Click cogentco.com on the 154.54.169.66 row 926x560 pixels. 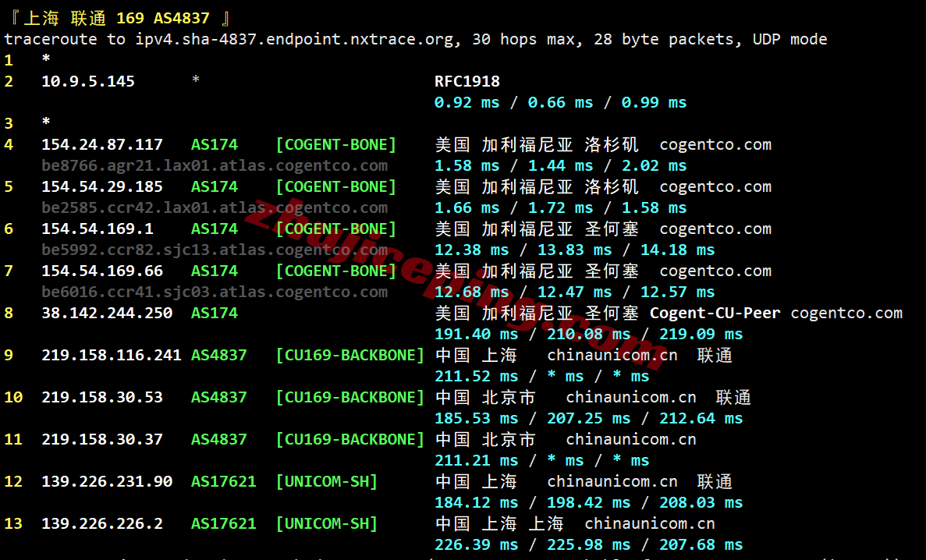[715, 271]
